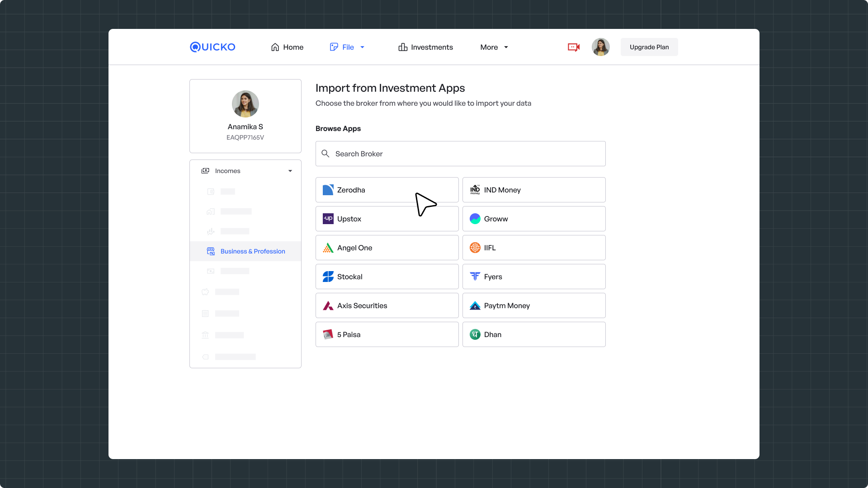Click the Incomes cash icon in sidebar
The height and width of the screenshot is (488, 868).
205,171
